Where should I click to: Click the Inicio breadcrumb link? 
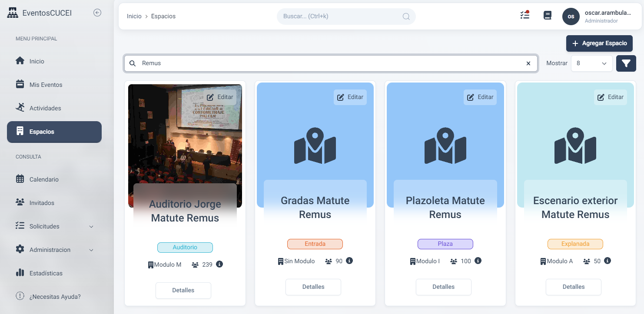click(134, 16)
